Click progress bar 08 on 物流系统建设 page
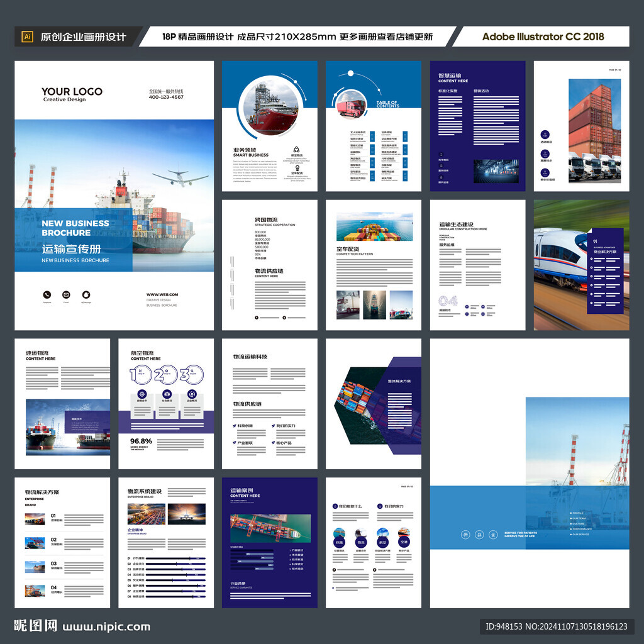Viewport: 644px width, 644px height. (x=175, y=596)
